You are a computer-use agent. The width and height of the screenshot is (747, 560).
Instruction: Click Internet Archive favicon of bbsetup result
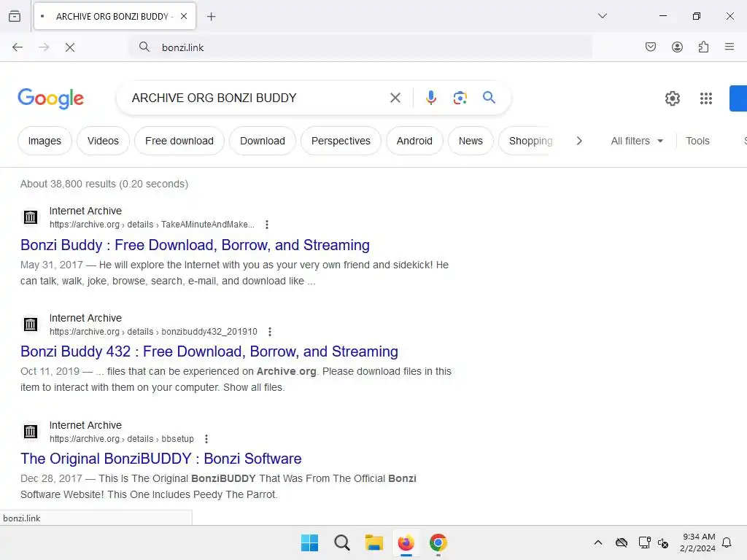coord(31,432)
